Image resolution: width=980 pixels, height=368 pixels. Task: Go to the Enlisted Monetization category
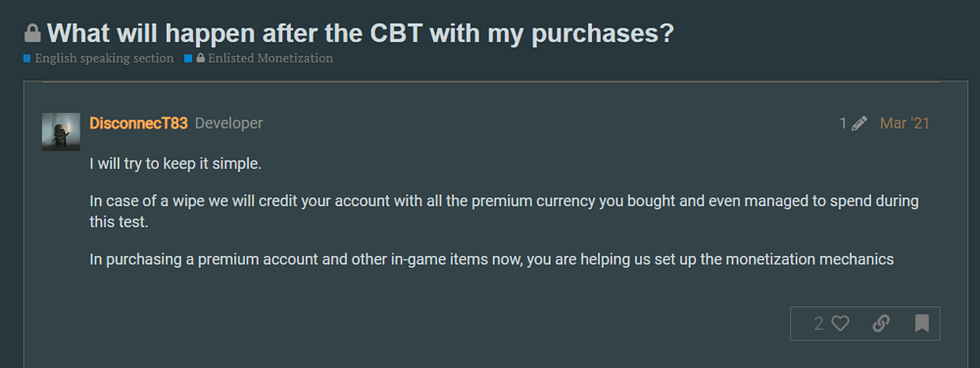[x=270, y=58]
